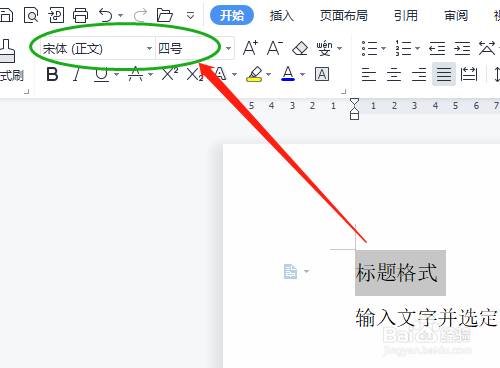Click the distributed alignment icon
Image resolution: width=500 pixels, height=368 pixels.
click(x=469, y=74)
